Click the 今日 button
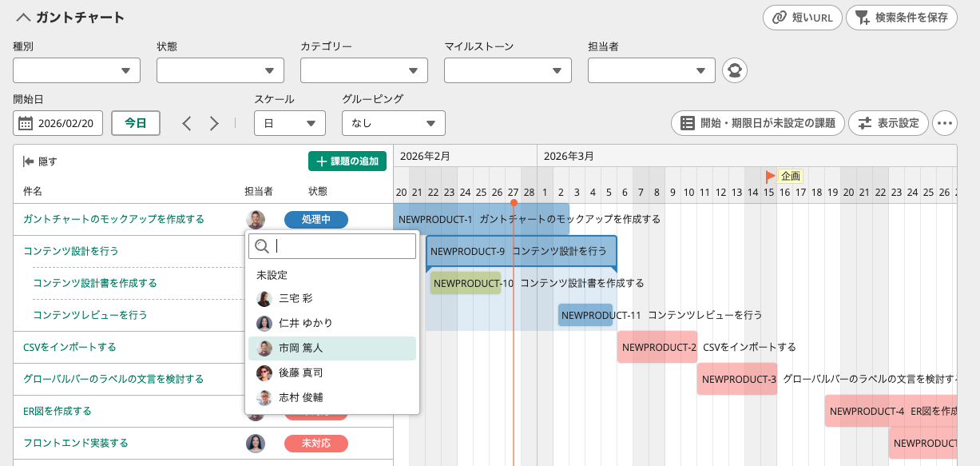The height and width of the screenshot is (466, 980). point(136,123)
